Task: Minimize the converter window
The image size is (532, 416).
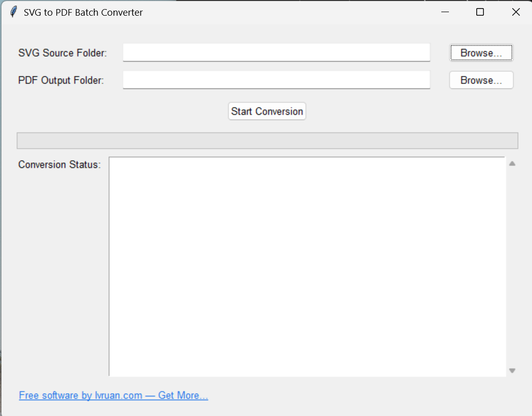Action: (444, 12)
